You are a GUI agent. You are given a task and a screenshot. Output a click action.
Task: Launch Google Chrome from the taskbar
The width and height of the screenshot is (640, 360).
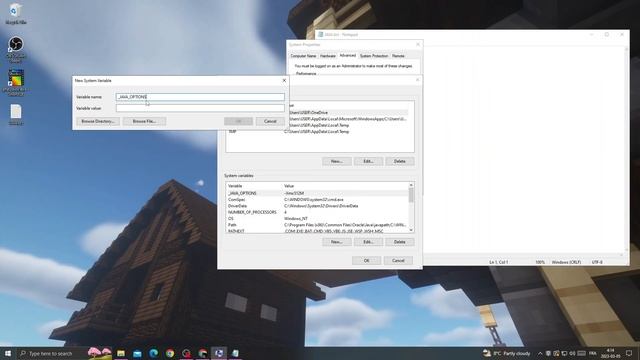170,353
